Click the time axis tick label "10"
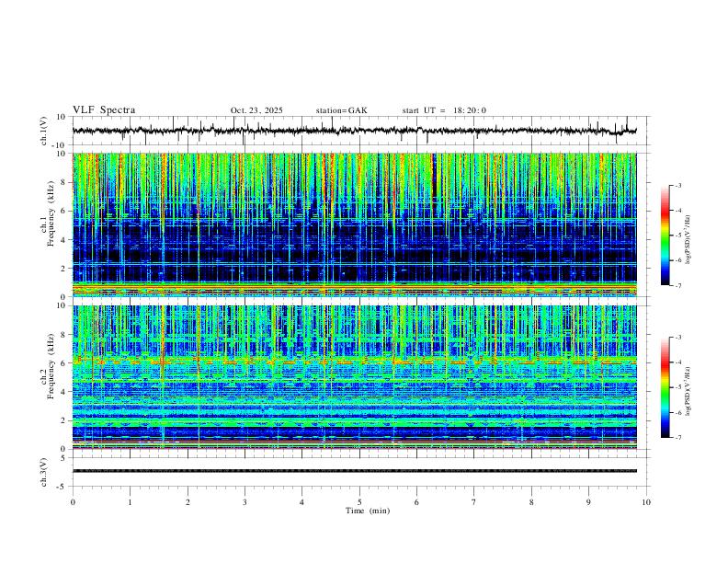Screen dimensions: 728x563 (646, 502)
